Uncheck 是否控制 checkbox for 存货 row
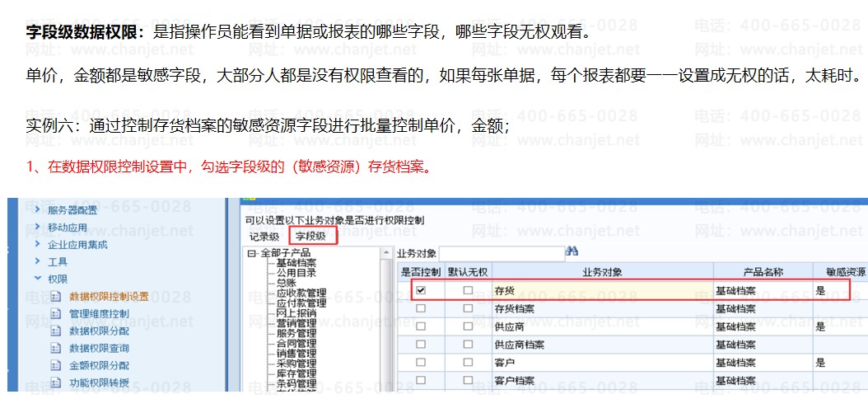868x399 pixels. 421,290
